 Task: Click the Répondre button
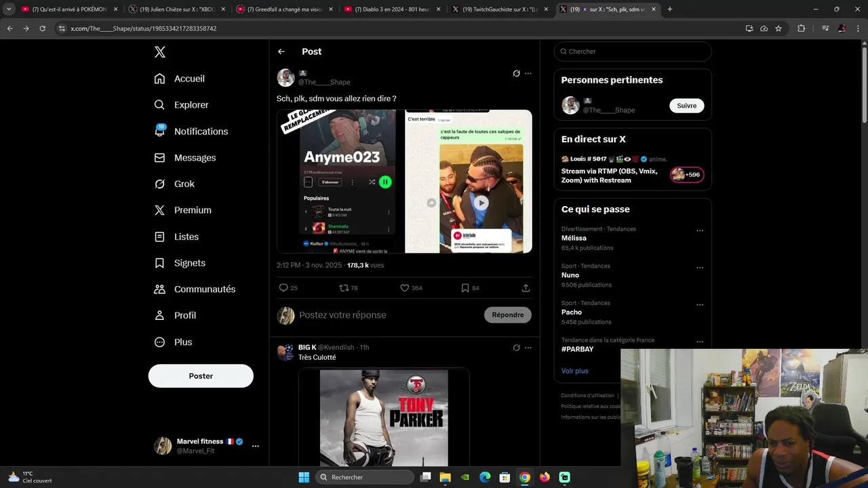[x=508, y=315]
